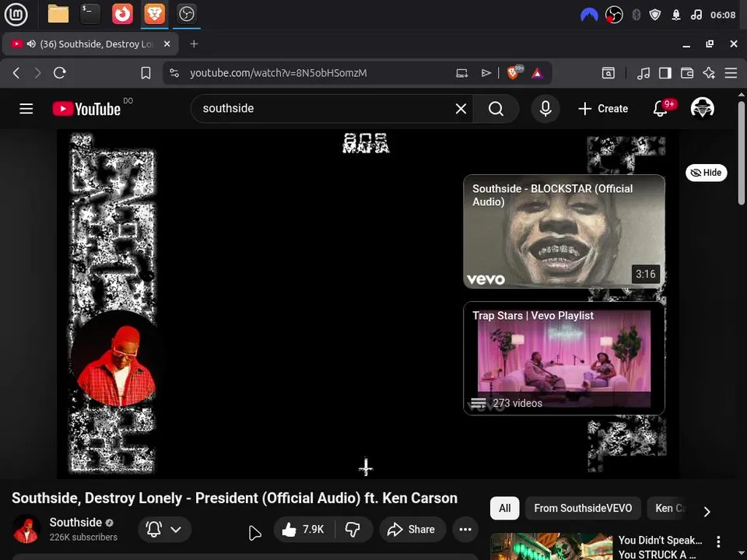Open Leo AI assistant star icon

pos(709,73)
